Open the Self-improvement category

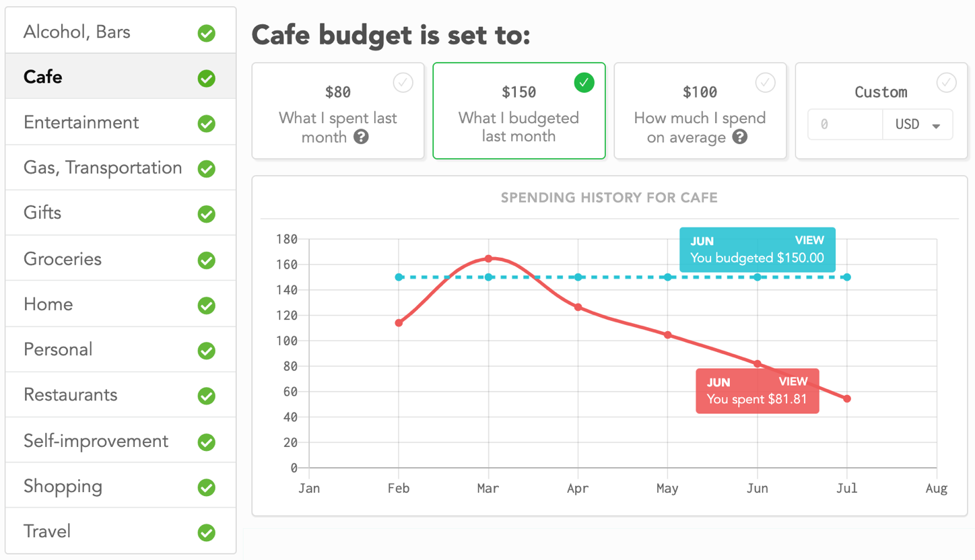(96, 441)
